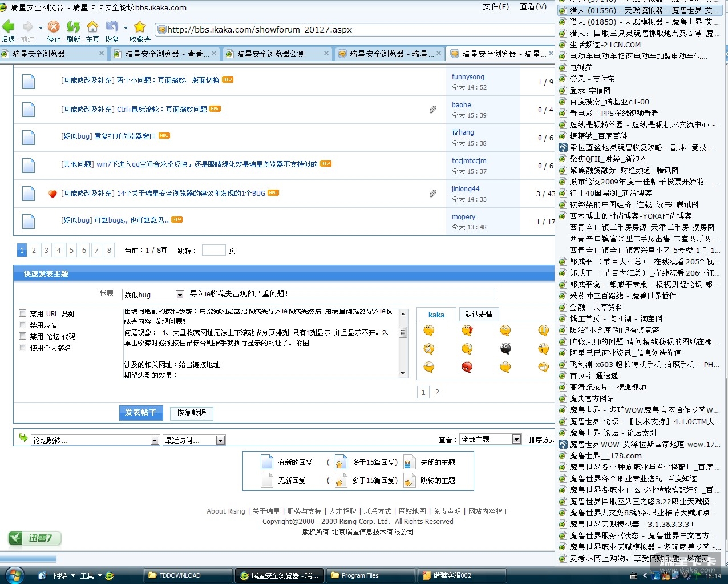Image resolution: width=728 pixels, height=584 pixels.
Task: Click the 迅雷7 button
Action: point(34,538)
